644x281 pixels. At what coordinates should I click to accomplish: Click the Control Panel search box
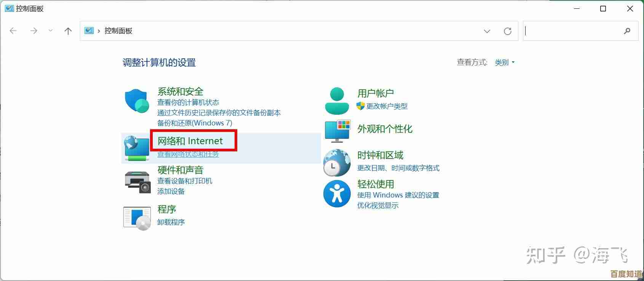(573, 31)
